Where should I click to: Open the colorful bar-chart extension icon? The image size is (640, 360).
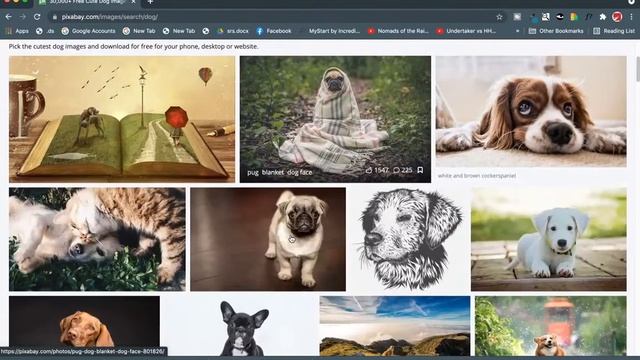click(574, 17)
